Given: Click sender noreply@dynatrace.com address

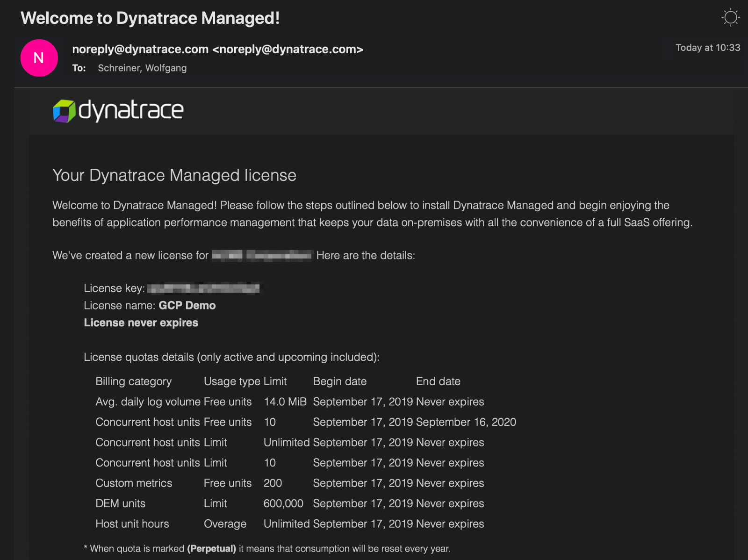Looking at the screenshot, I should tap(217, 49).
